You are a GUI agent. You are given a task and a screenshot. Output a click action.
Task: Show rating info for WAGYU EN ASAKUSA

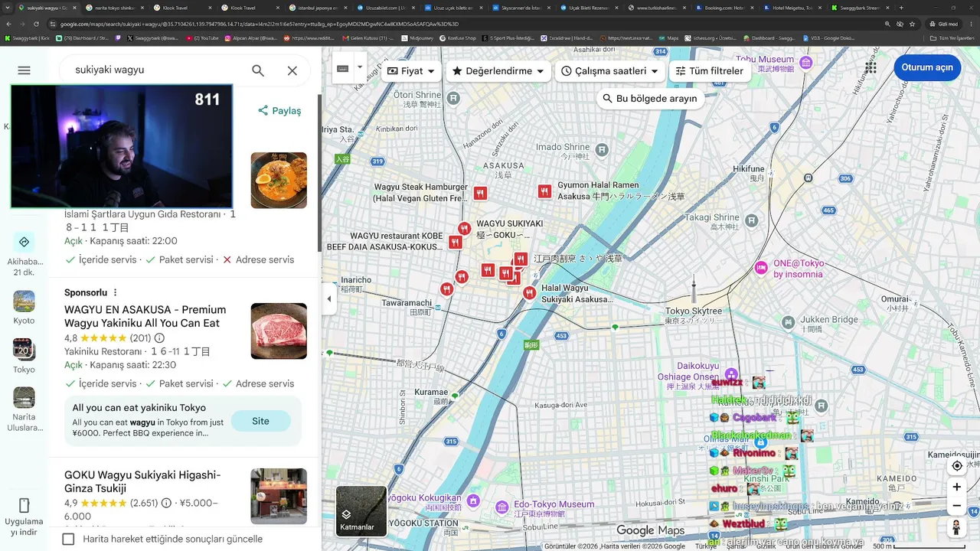point(159,338)
